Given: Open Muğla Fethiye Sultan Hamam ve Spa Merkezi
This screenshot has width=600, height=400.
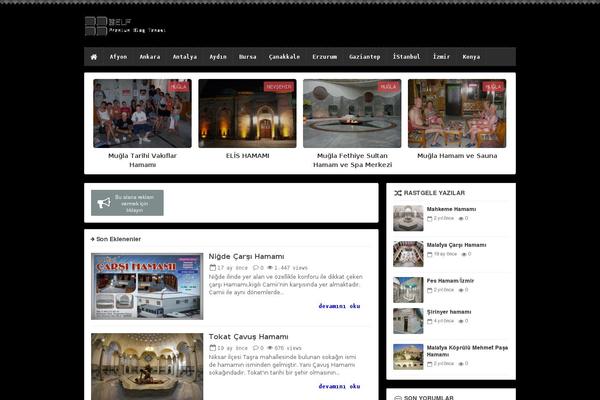Looking at the screenshot, I should click(x=352, y=160).
